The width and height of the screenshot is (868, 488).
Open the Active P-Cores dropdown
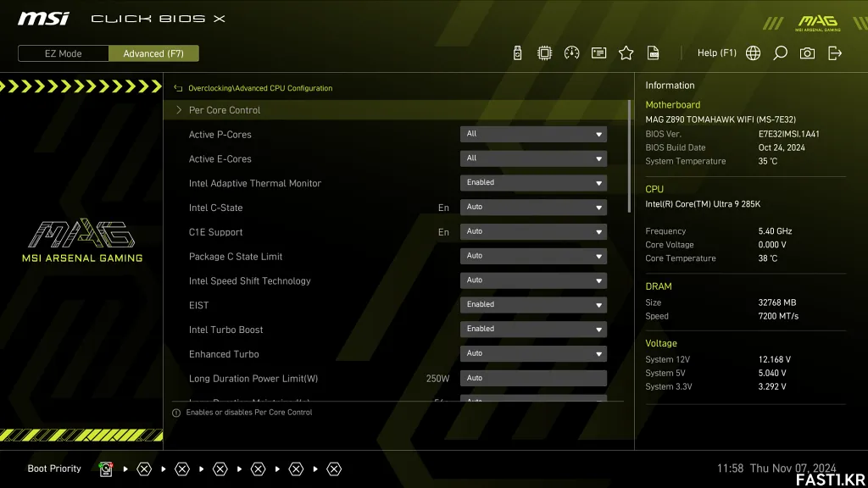[x=533, y=134]
